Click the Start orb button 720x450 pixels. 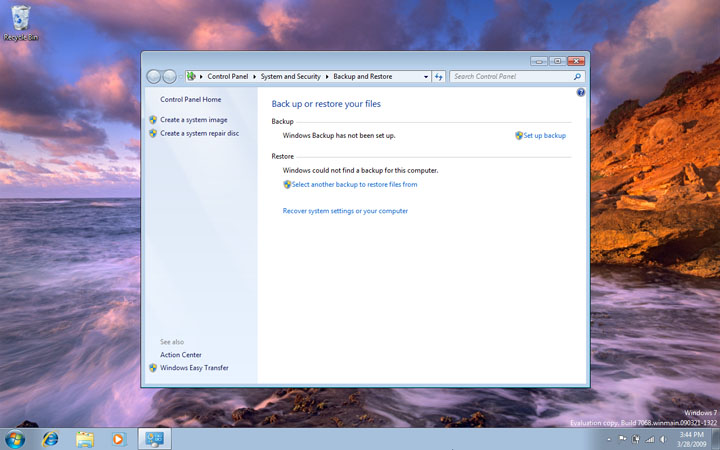15,438
